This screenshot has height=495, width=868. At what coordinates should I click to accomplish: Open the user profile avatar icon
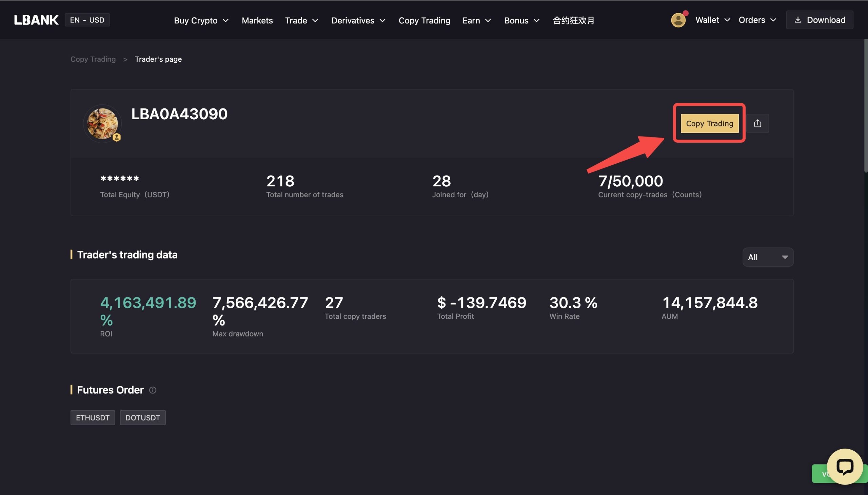click(x=678, y=20)
